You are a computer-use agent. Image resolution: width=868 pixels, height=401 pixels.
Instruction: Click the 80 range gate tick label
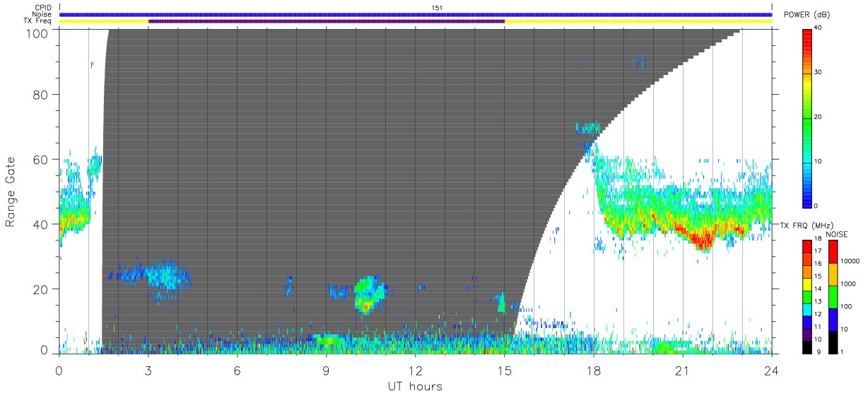(42, 94)
